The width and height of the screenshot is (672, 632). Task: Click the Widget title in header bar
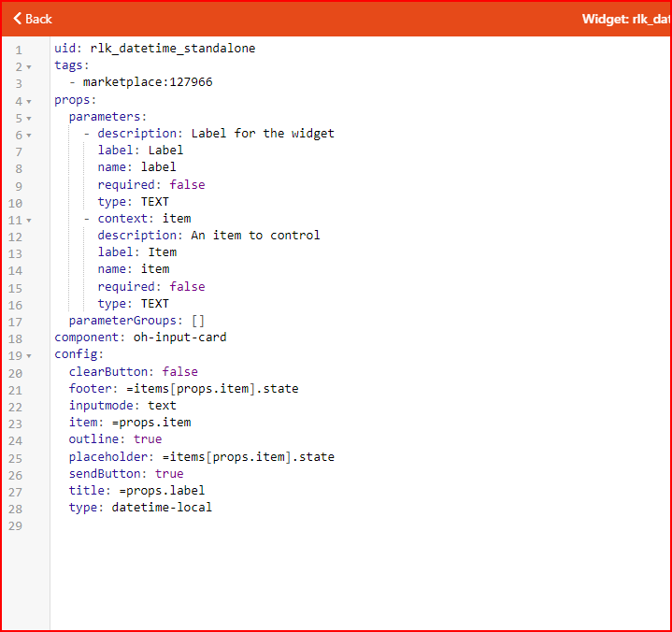[624, 19]
